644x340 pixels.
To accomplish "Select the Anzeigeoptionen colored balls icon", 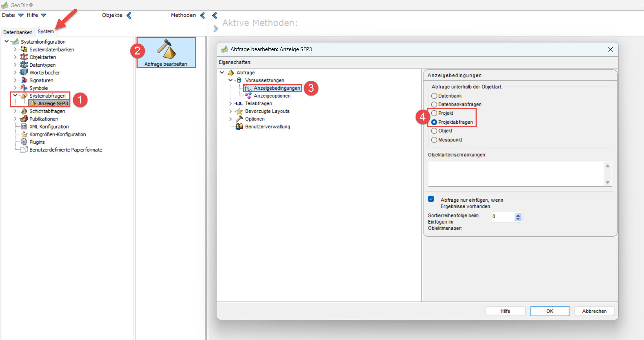I will point(248,95).
